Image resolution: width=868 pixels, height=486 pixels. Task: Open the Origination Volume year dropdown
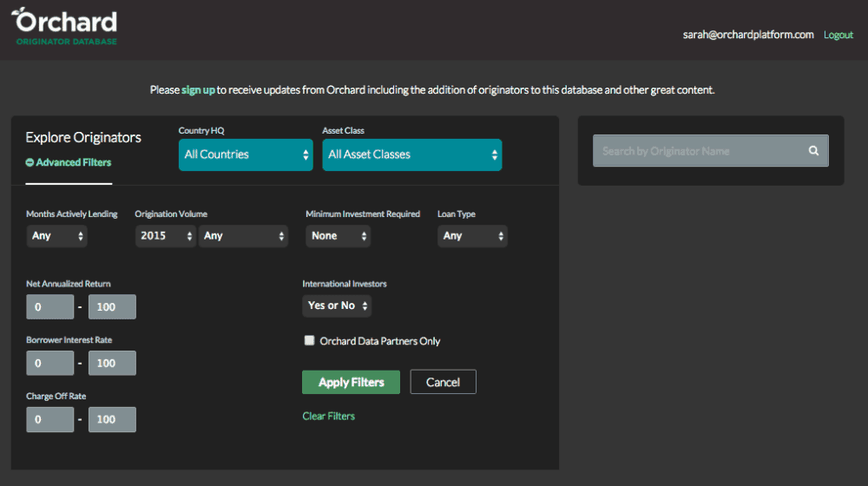tap(165, 236)
